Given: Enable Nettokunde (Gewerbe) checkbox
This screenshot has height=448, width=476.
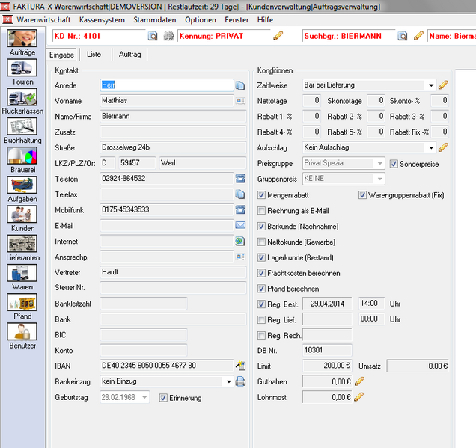Looking at the screenshot, I should point(261,242).
